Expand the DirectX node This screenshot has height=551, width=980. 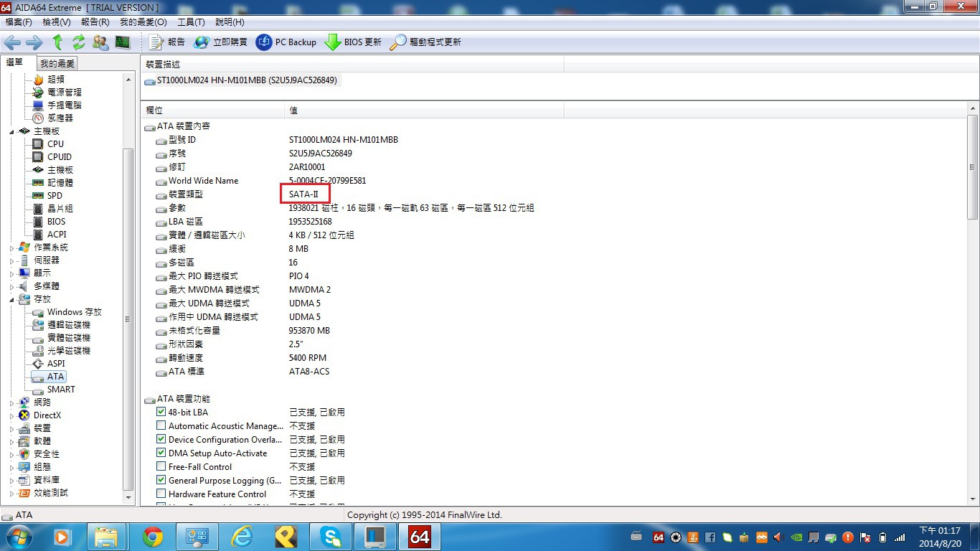click(11, 415)
